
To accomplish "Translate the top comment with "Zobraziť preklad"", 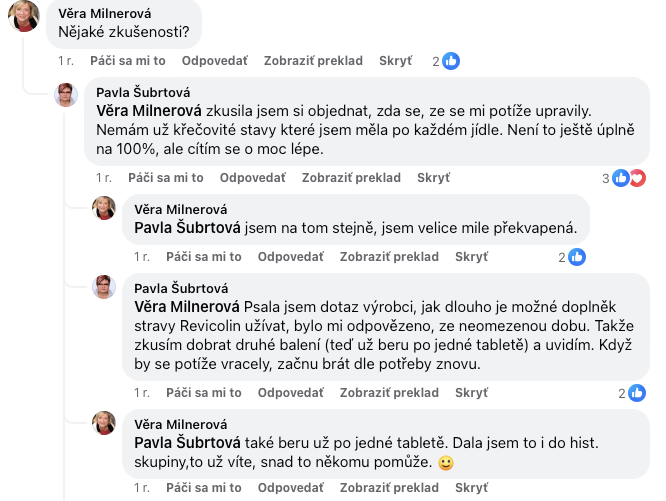I will [312, 61].
